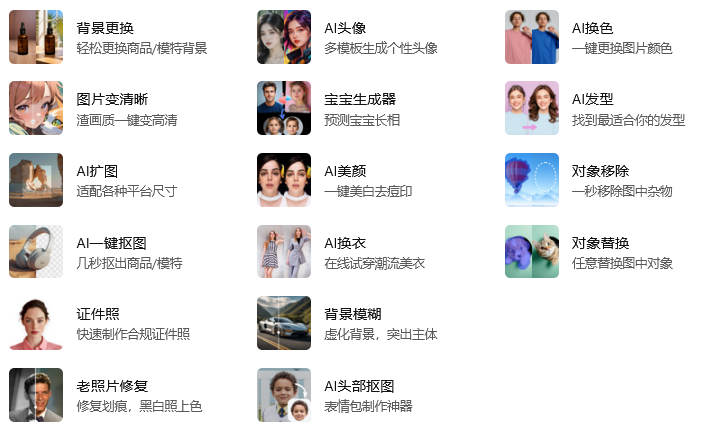Viewport: 724px width, 424px height.
Task: Select the AI换色 t-shirt color icon
Action: (532, 37)
